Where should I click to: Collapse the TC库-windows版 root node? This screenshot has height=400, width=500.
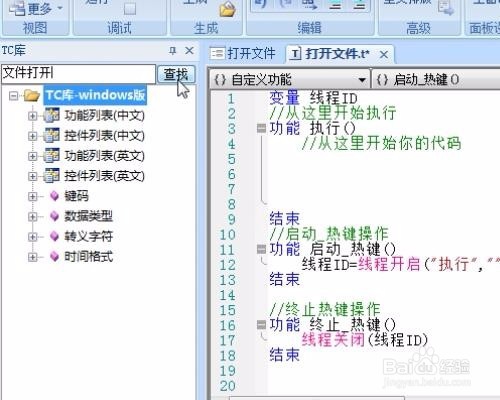14,96
